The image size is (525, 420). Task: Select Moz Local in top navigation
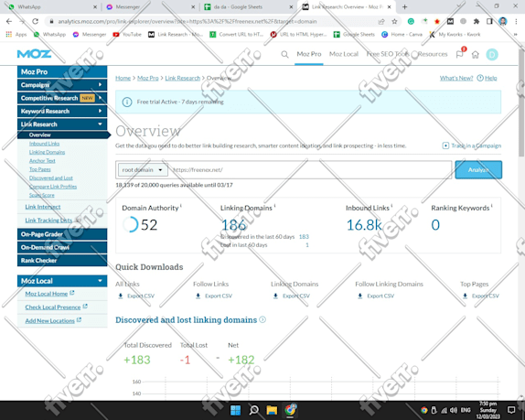(x=344, y=54)
